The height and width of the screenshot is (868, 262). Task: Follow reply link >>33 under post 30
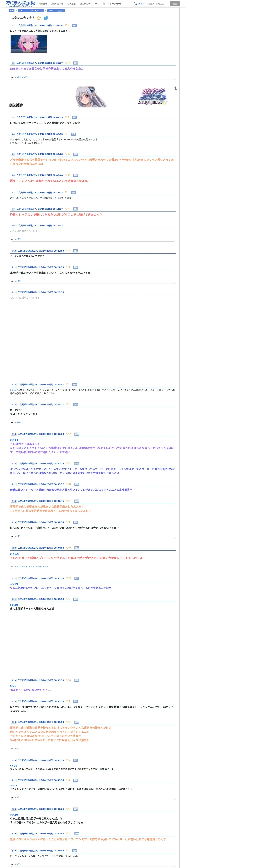(17, 864)
